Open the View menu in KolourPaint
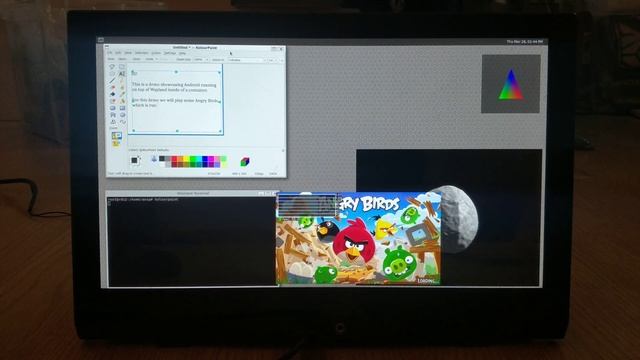Screen dimensions: 640x360 tap(128, 53)
